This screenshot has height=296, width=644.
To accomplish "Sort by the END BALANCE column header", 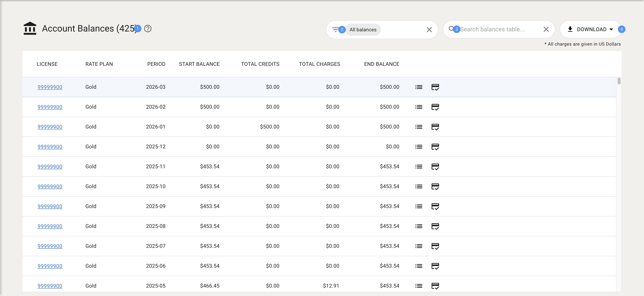I will pyautogui.click(x=382, y=64).
